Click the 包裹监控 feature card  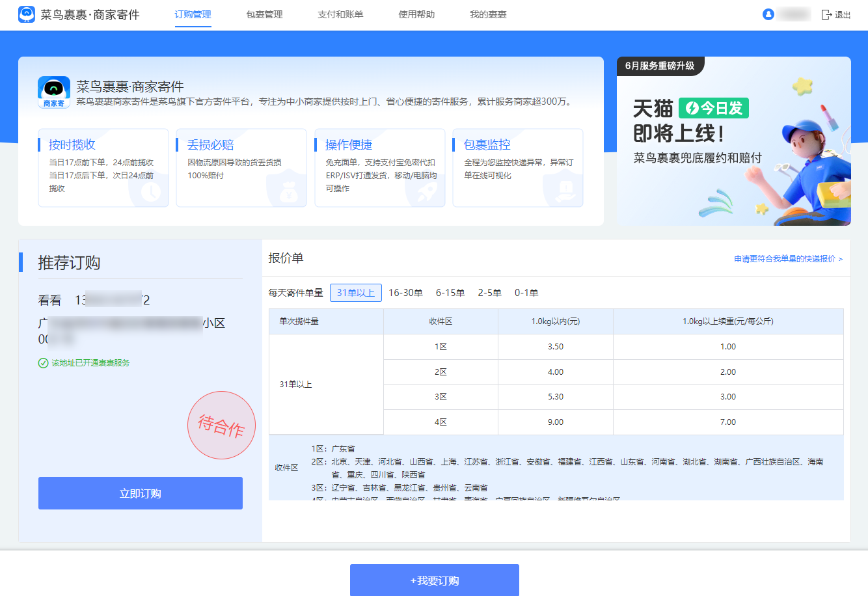coord(518,168)
